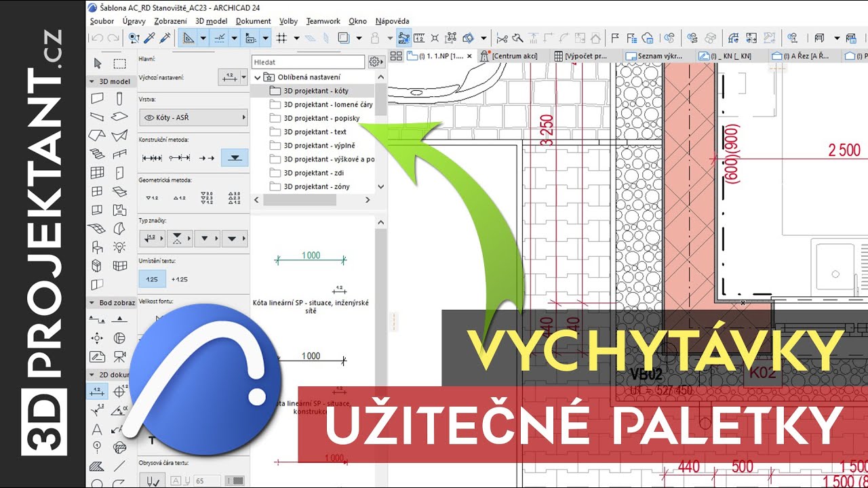Select the Shell tool
This screenshot has height=488, width=868.
(x=119, y=136)
